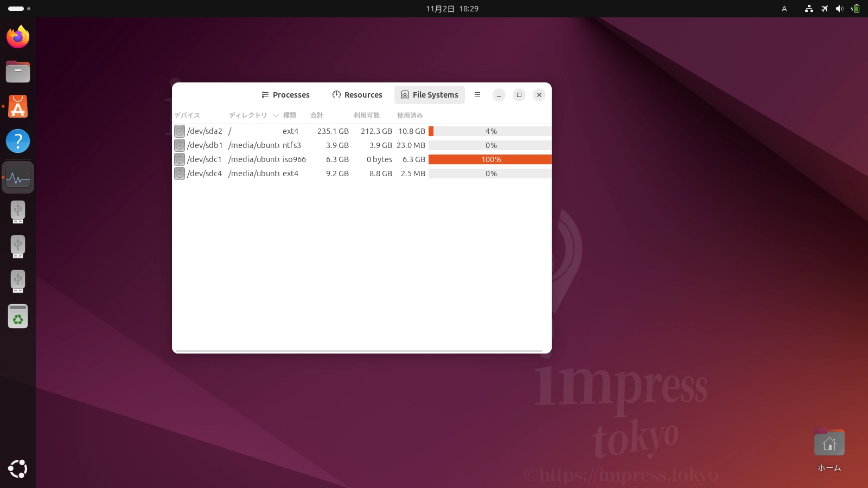The height and width of the screenshot is (488, 868).
Task: Click the Activities workspace indicator
Action: [19, 9]
